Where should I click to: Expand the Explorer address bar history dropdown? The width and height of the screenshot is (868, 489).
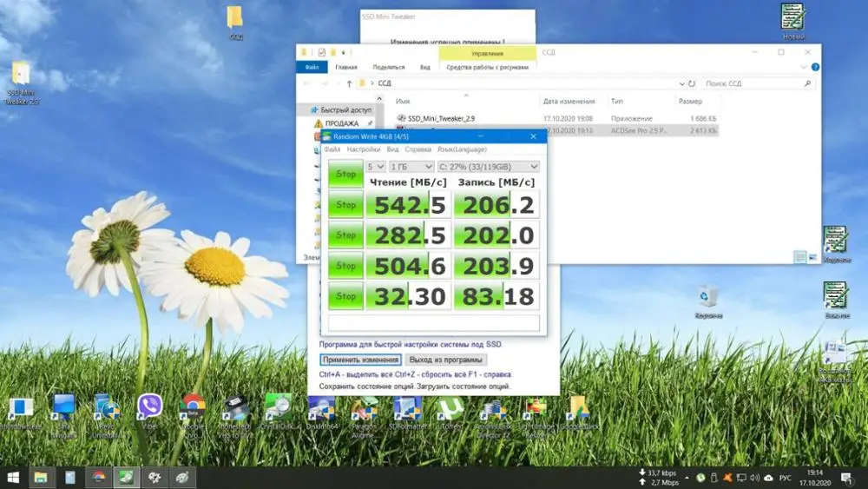click(681, 83)
